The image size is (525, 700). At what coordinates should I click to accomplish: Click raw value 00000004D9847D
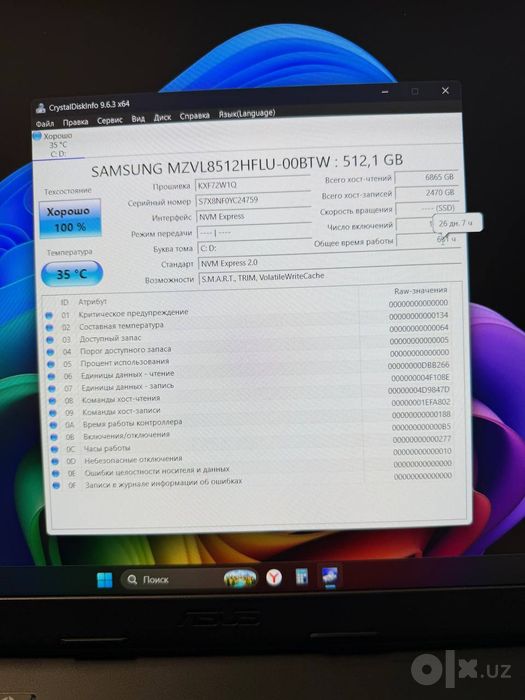(419, 390)
